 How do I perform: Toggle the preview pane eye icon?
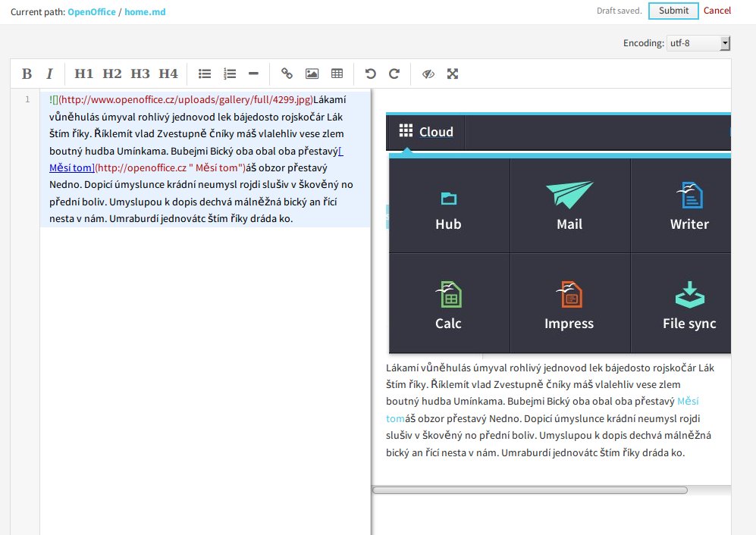coord(428,74)
